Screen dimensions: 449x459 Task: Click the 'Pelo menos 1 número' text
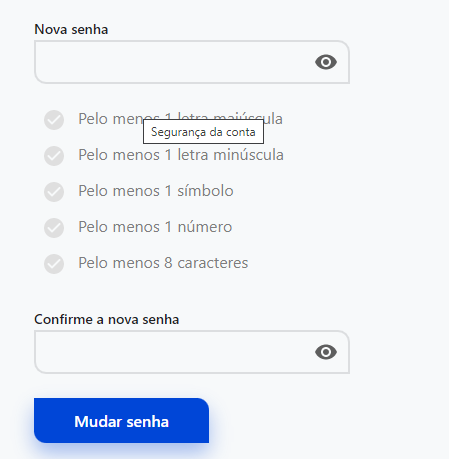pos(155,227)
